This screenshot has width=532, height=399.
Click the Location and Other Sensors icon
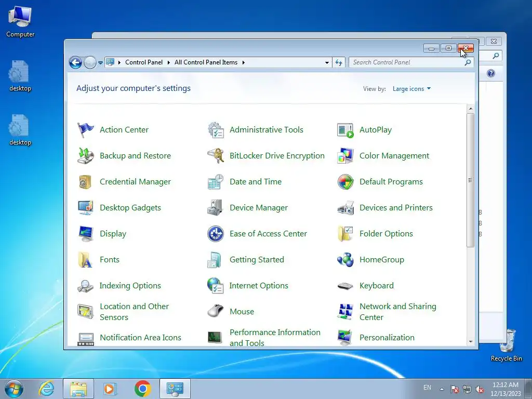pos(85,312)
